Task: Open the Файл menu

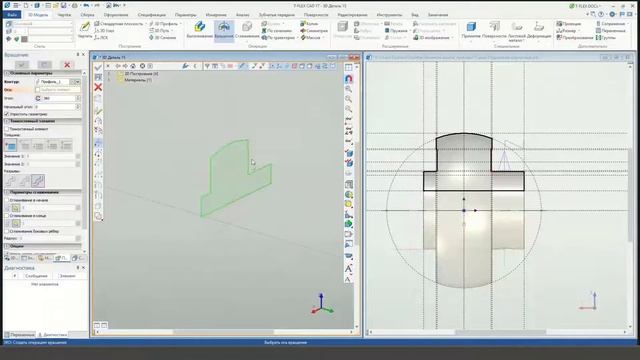Action: (12, 15)
